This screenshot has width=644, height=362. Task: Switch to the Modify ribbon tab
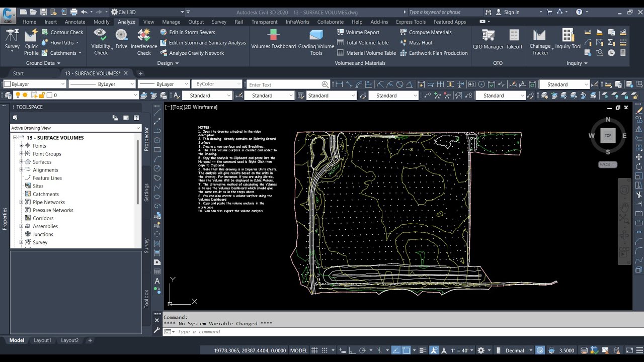pyautogui.click(x=101, y=22)
